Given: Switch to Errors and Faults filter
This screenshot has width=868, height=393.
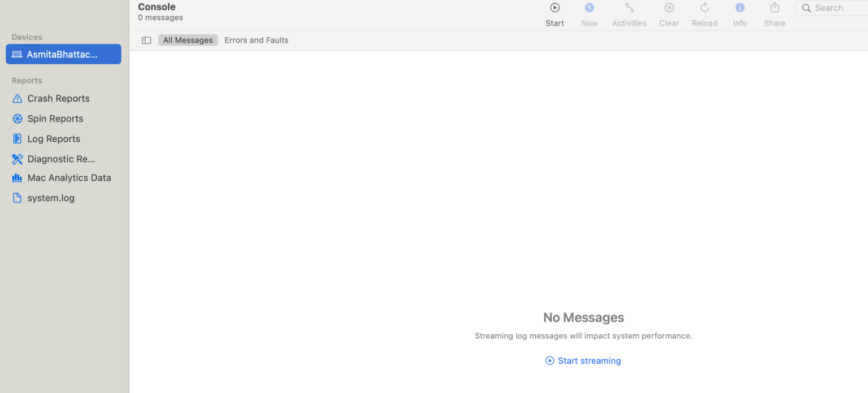Looking at the screenshot, I should click(x=256, y=40).
